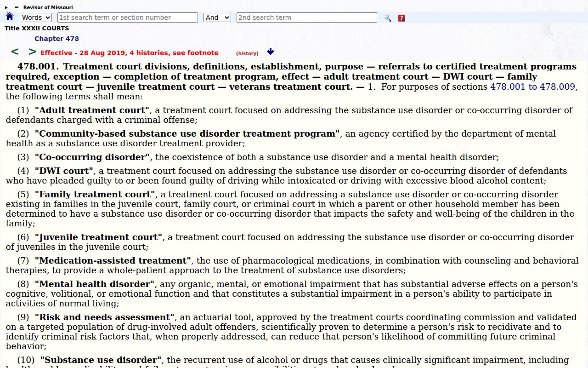This screenshot has height=368, width=588.
Task: Click the Effective 28 Aug 2019 footnote text
Action: [130, 53]
